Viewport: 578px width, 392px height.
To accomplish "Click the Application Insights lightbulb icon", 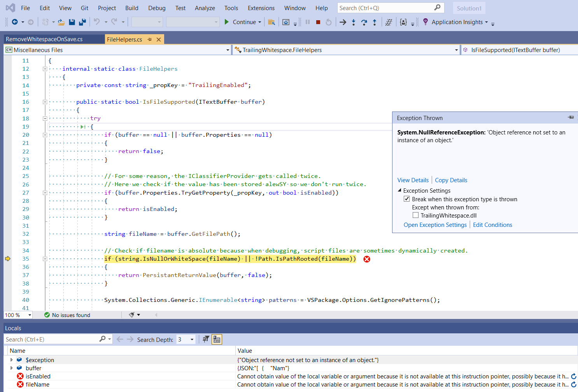I will tap(425, 22).
